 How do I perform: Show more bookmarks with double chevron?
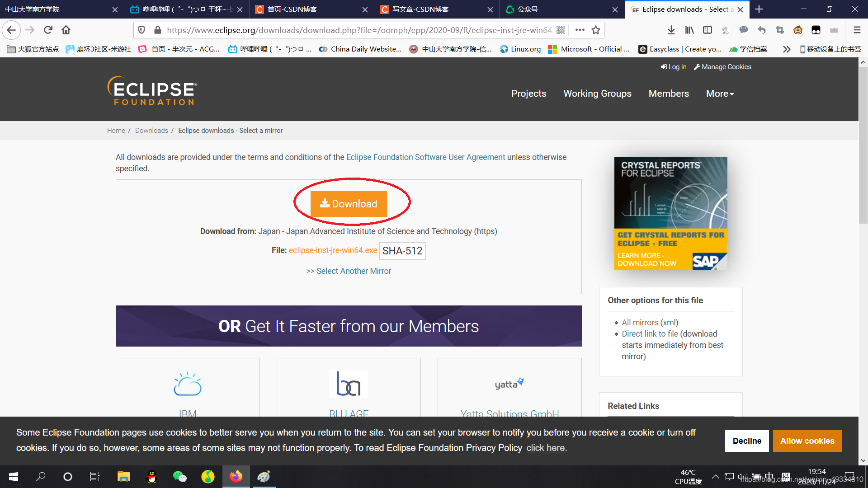point(787,49)
